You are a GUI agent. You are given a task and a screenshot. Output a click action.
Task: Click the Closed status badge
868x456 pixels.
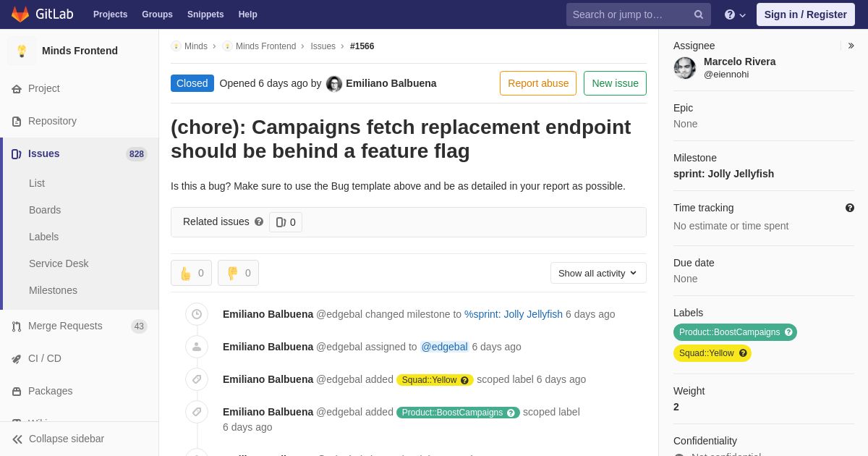pyautogui.click(x=192, y=83)
